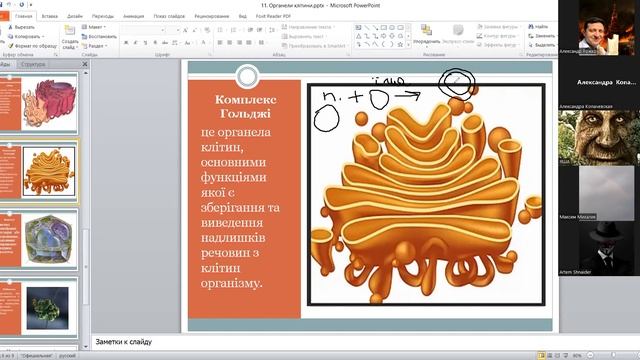Click the clear formatting icon
Image resolution: width=640 pixels, height=360 pixels.
207,30
